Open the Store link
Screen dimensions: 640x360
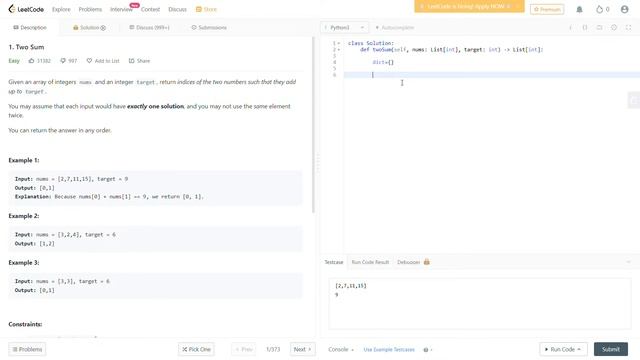[207, 9]
